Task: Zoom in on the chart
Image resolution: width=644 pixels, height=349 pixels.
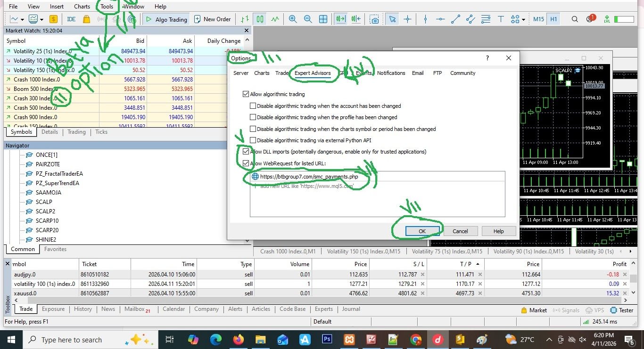Action: tap(293, 19)
